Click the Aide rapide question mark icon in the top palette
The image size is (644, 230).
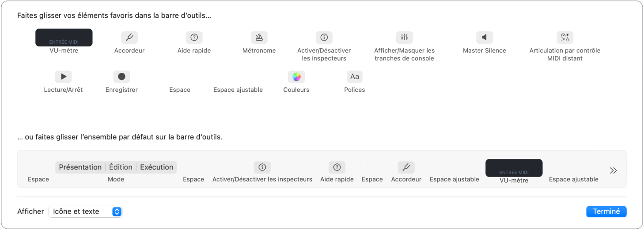pos(194,37)
